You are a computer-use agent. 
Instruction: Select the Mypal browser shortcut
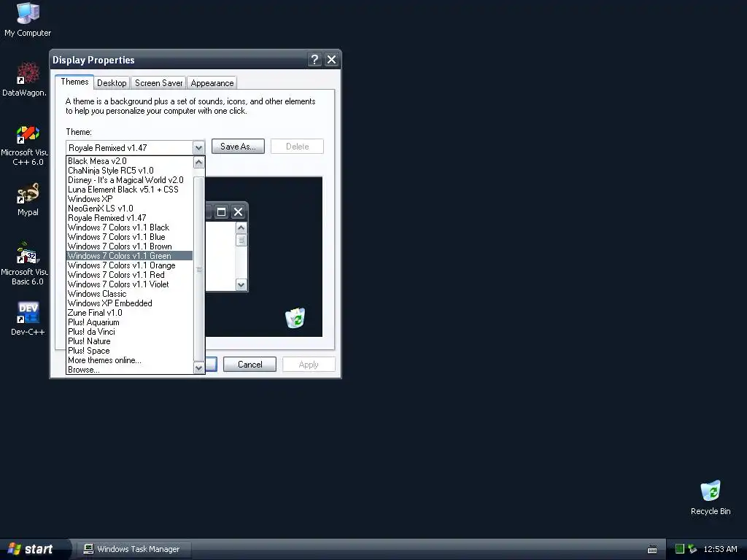[28, 200]
